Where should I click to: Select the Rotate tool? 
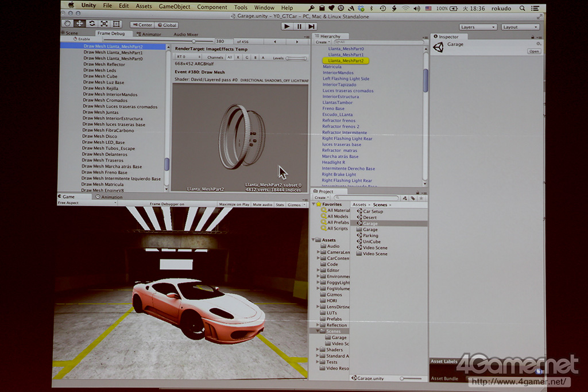tap(92, 24)
